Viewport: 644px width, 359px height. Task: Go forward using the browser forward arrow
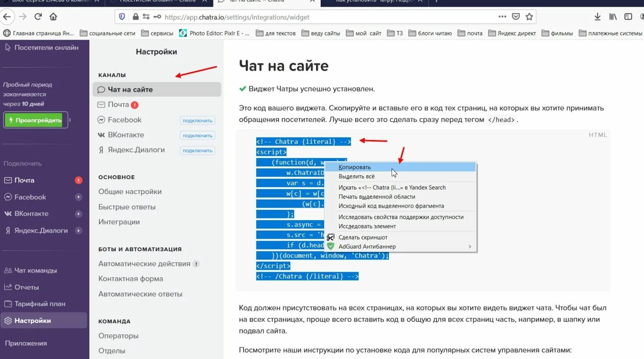tap(23, 17)
